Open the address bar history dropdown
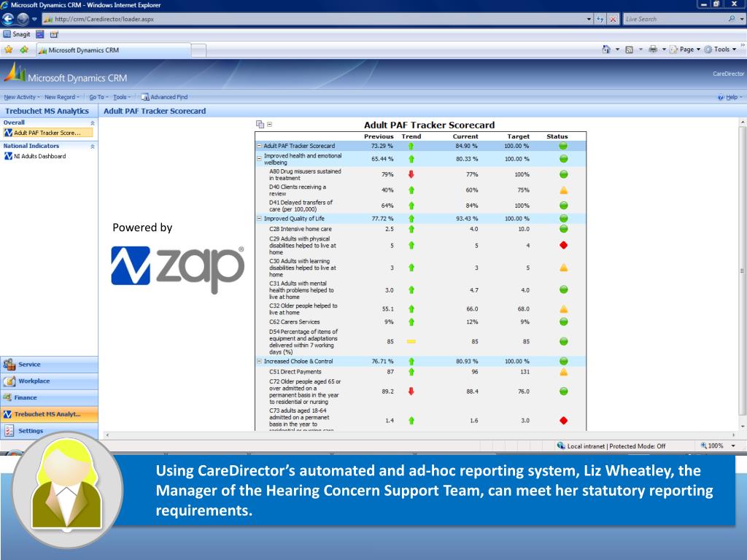 coord(589,19)
